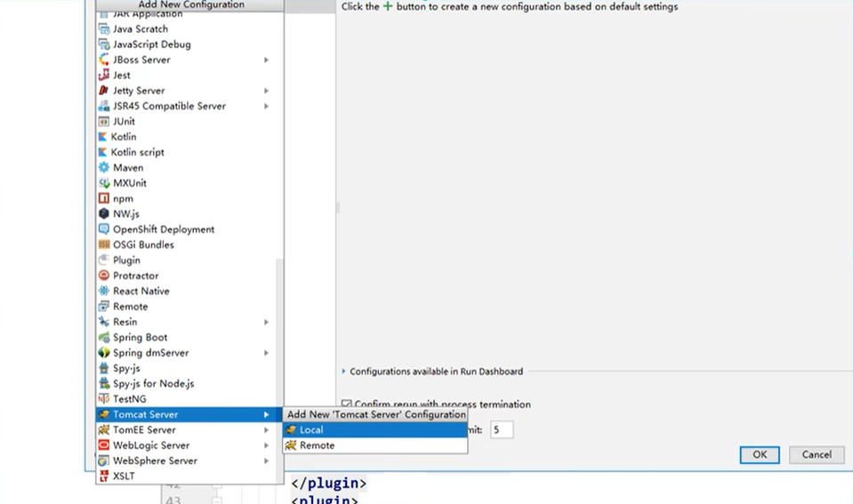The width and height of the screenshot is (853, 504).
Task: Click the Spring dmServer icon
Action: pos(104,353)
